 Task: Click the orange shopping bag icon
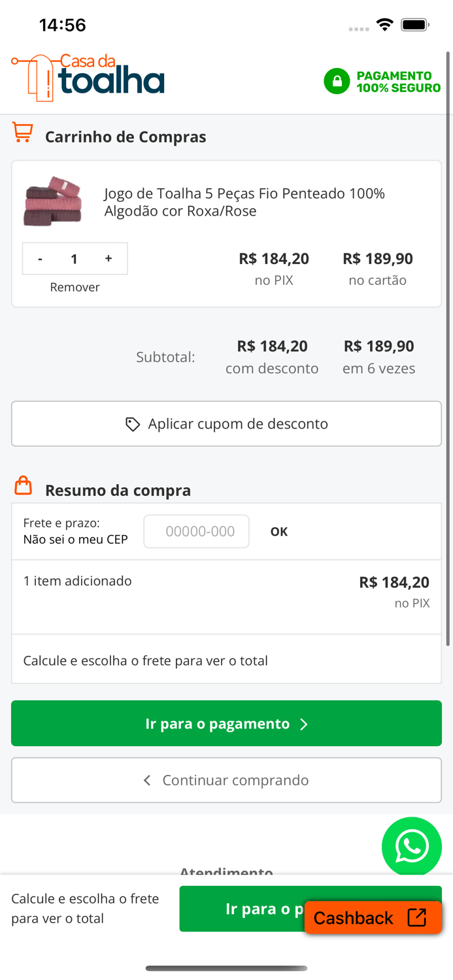click(22, 485)
